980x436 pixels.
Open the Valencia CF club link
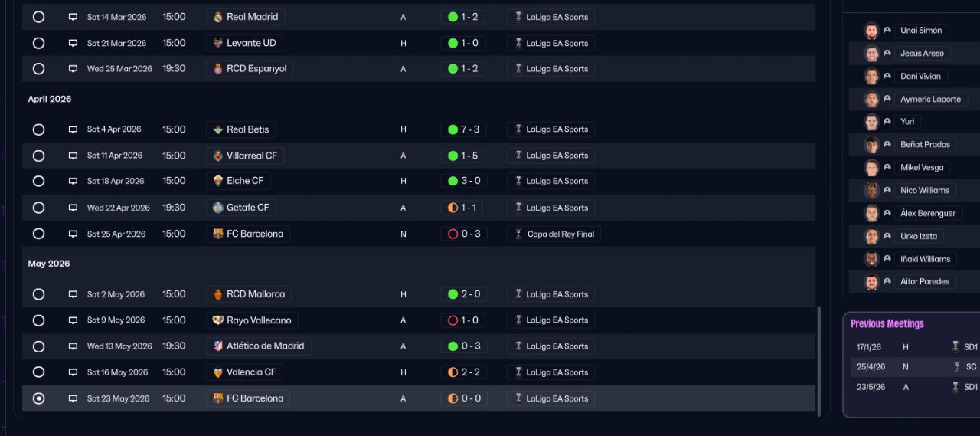251,372
